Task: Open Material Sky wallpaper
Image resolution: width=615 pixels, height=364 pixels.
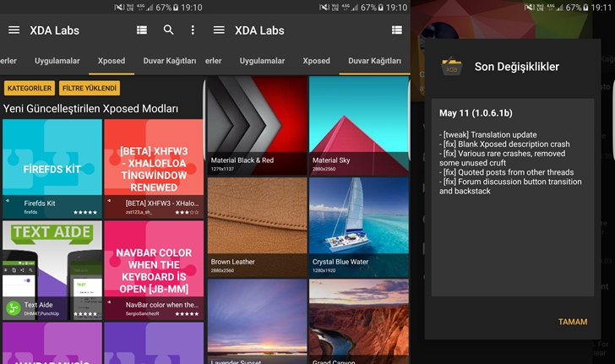Action: pyautogui.click(x=359, y=126)
